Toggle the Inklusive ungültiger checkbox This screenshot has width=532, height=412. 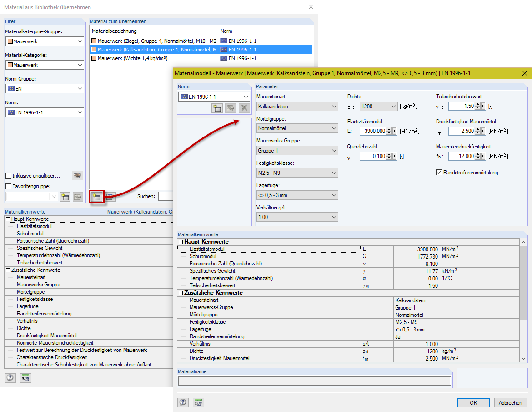pyautogui.click(x=9, y=176)
